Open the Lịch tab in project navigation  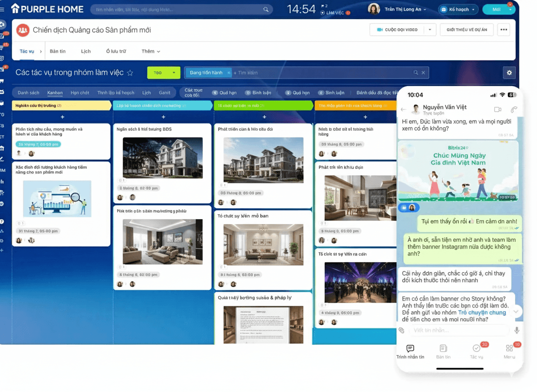point(86,51)
